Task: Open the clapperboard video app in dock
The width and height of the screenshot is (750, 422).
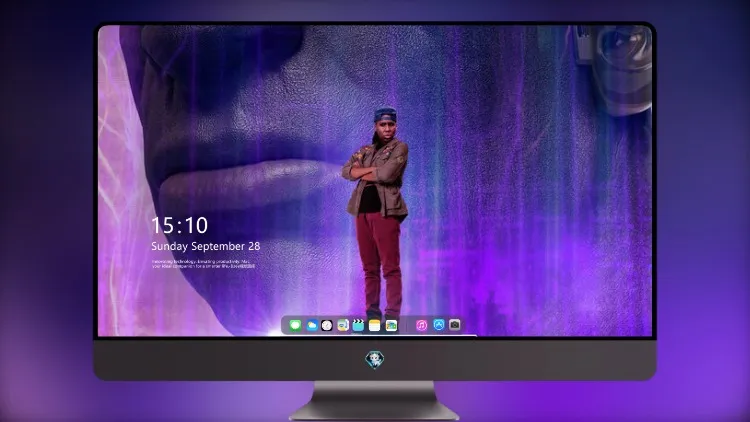Action: (x=358, y=325)
